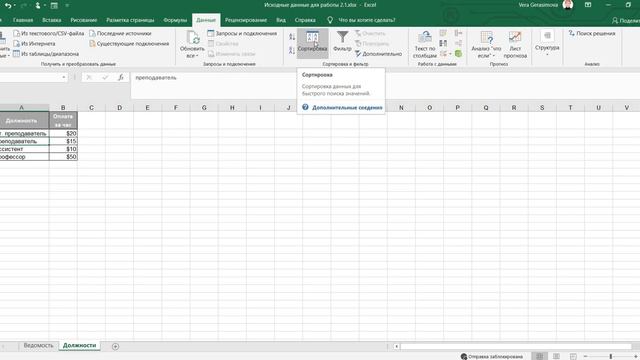Switch to the Home (Главная) tab
Image resolution: width=640 pixels, height=360 pixels.
tap(23, 20)
